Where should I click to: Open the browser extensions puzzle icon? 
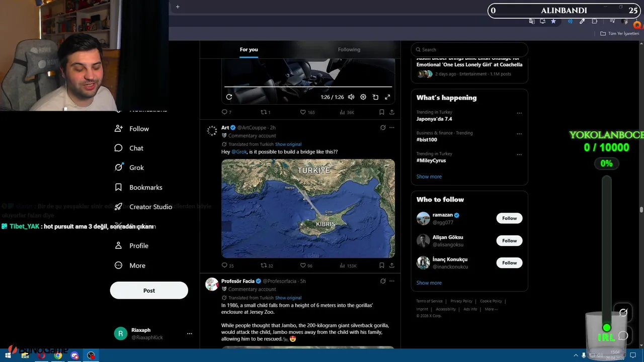[x=595, y=21]
